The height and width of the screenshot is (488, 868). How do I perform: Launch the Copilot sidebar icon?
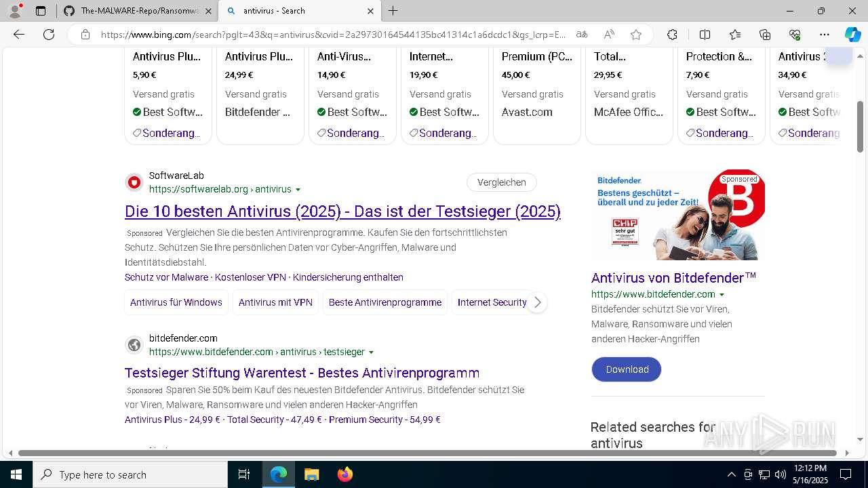pyautogui.click(x=852, y=35)
